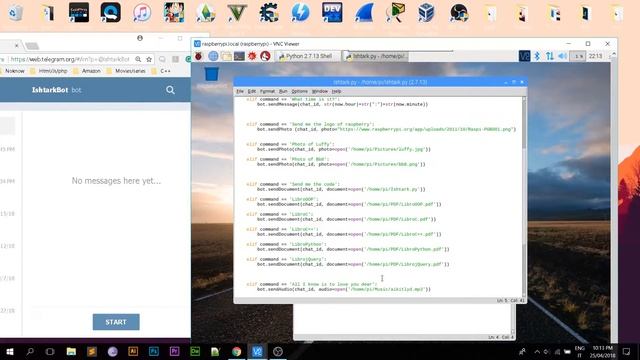640x360 pixels.
Task: Open the iTunes desktop shortcut
Action: [142, 13]
